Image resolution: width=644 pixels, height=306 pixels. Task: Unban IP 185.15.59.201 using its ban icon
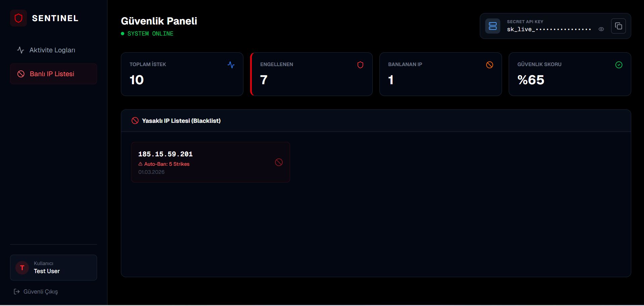pyautogui.click(x=279, y=162)
